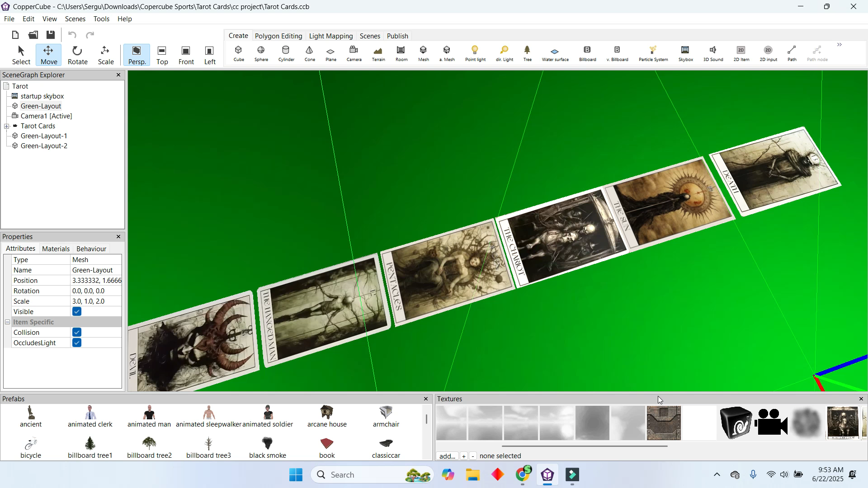Image resolution: width=868 pixels, height=488 pixels.
Task: Close the Prefabs panel
Action: (x=426, y=399)
